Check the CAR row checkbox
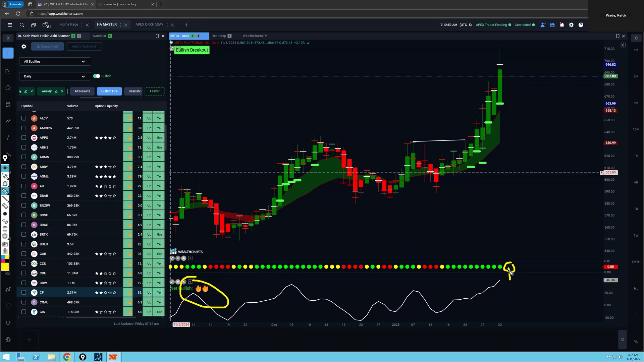The image size is (644, 362). pyautogui.click(x=23, y=254)
